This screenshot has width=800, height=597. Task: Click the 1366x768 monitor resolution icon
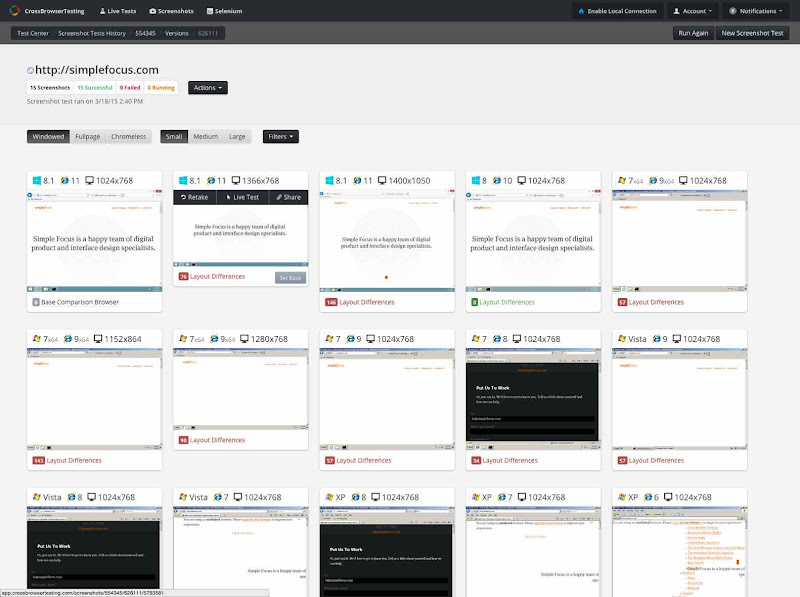[236, 180]
